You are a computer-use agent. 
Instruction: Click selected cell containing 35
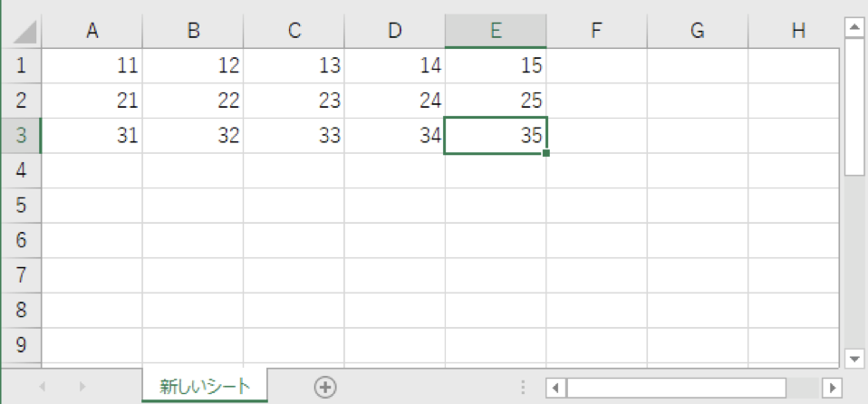[x=496, y=136]
